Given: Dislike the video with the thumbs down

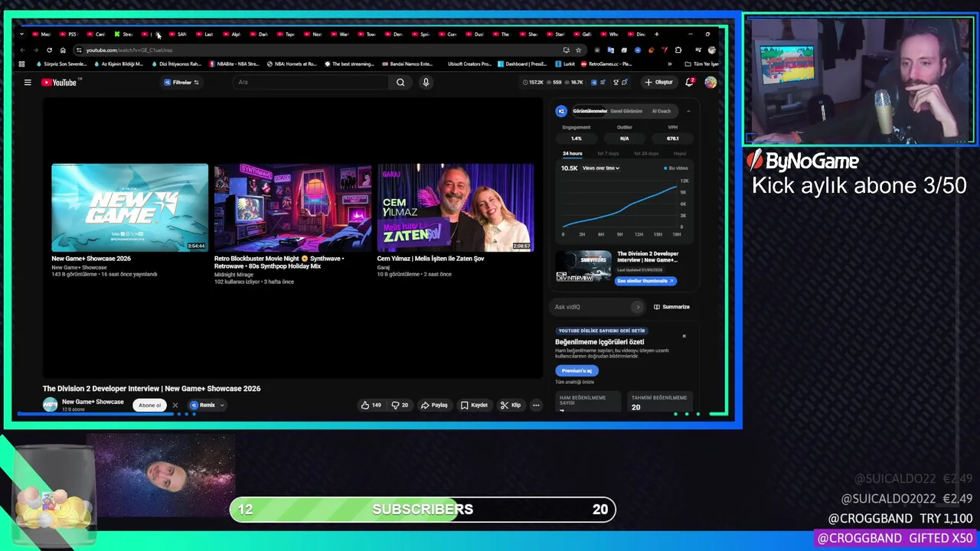Looking at the screenshot, I should tap(400, 405).
